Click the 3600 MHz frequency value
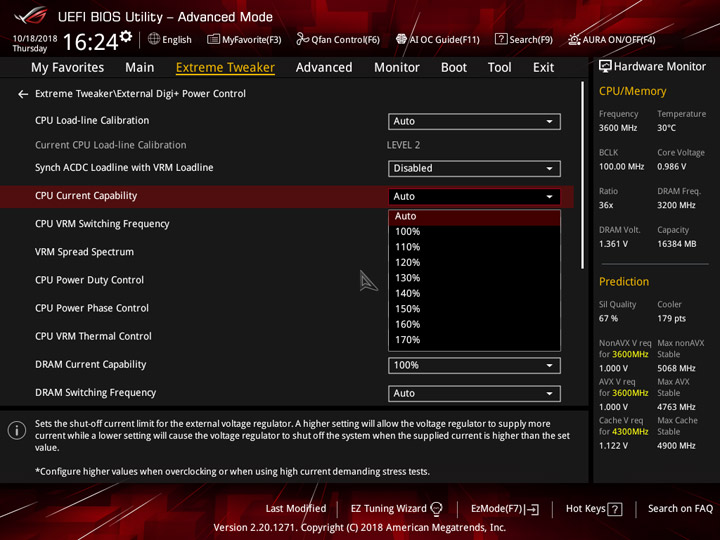Screen dimensions: 720x540 (x=618, y=128)
